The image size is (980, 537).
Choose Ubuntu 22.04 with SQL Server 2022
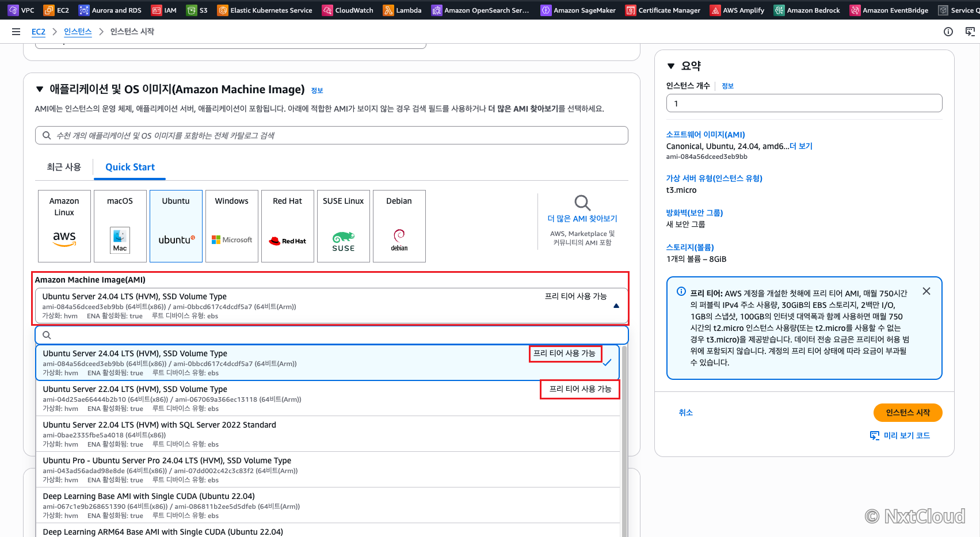[x=327, y=434]
